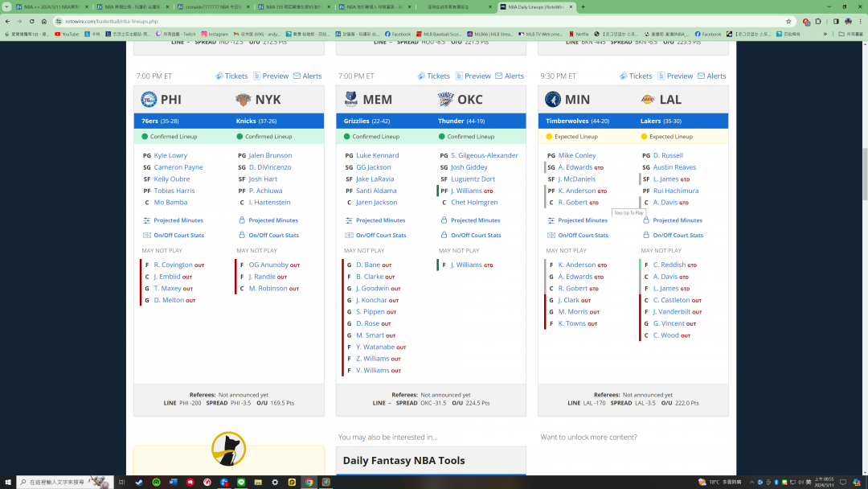Open Chrome side panel button
The height and width of the screenshot is (489, 868).
tap(836, 21)
